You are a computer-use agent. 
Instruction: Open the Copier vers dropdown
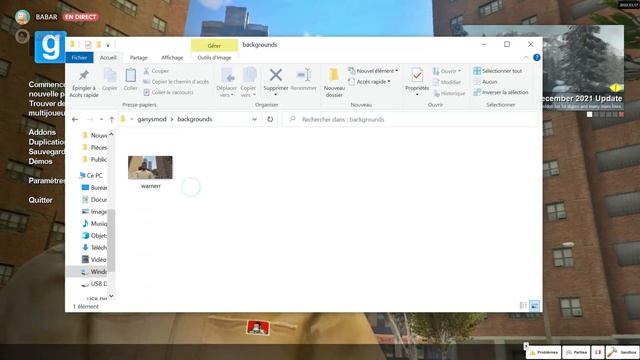248,92
